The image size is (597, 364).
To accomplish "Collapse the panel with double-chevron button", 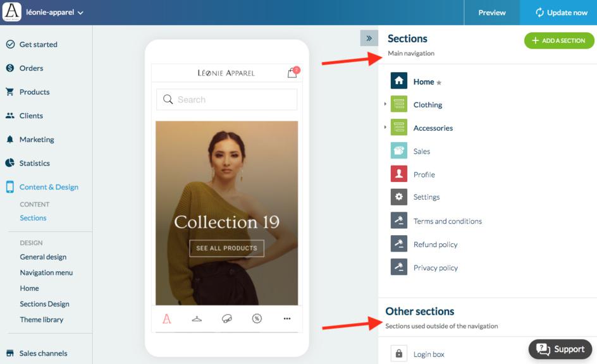I will (369, 38).
